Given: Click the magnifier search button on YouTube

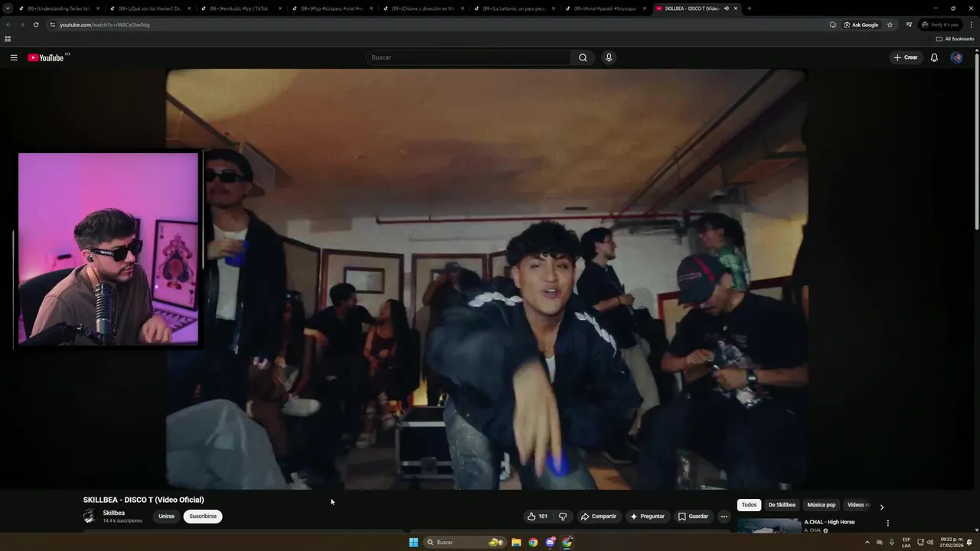Looking at the screenshot, I should coord(583,57).
